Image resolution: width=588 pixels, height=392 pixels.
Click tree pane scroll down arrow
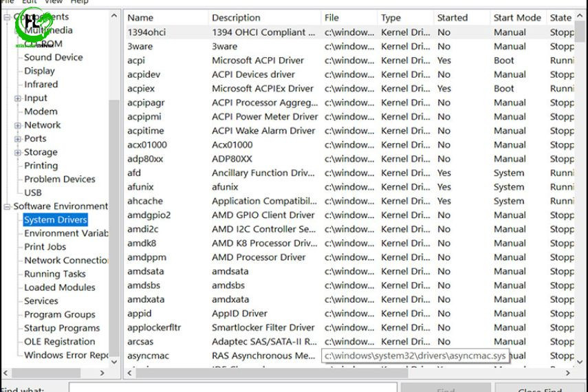(x=114, y=362)
